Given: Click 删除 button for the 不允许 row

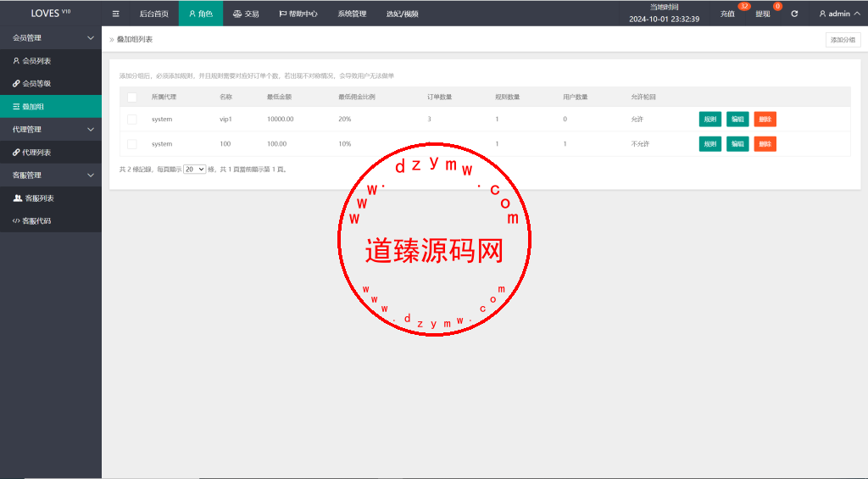Looking at the screenshot, I should coord(765,144).
